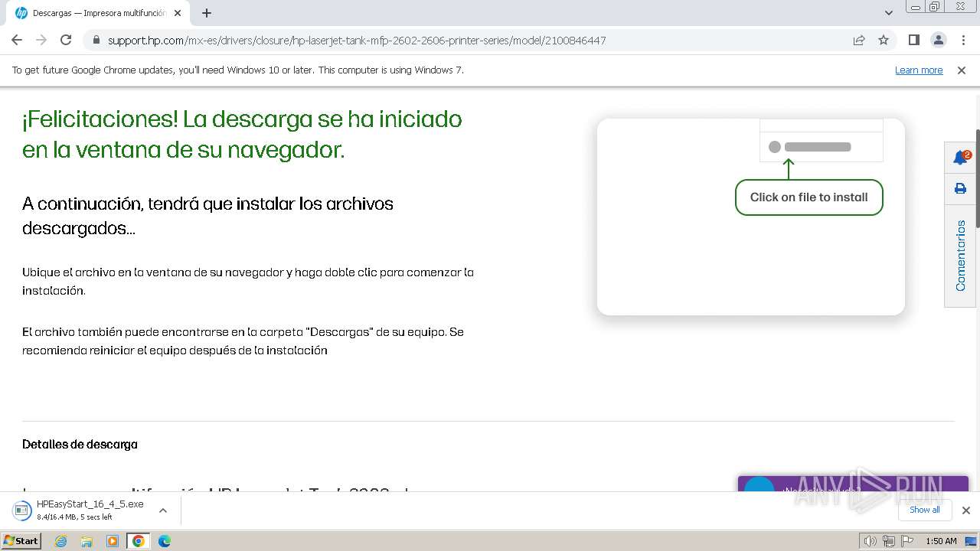Dismiss the Chrome update notice

point(962,70)
